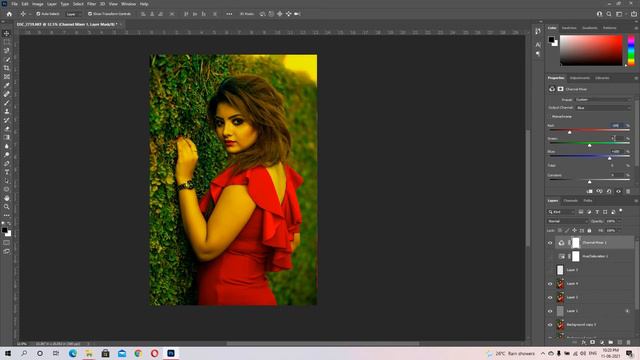The height and width of the screenshot is (360, 640).
Task: Switch to the Adjustments tab
Action: coord(580,78)
